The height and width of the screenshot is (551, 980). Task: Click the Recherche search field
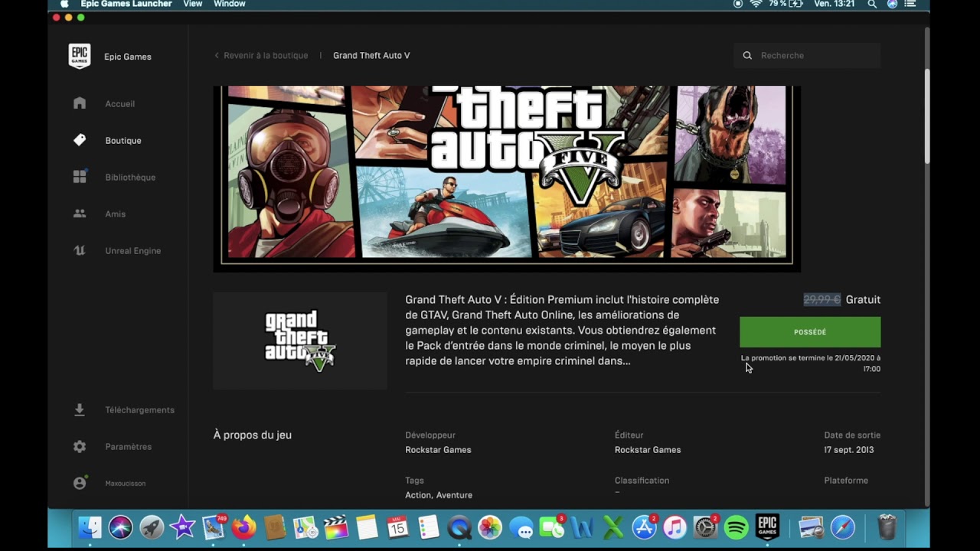click(807, 56)
